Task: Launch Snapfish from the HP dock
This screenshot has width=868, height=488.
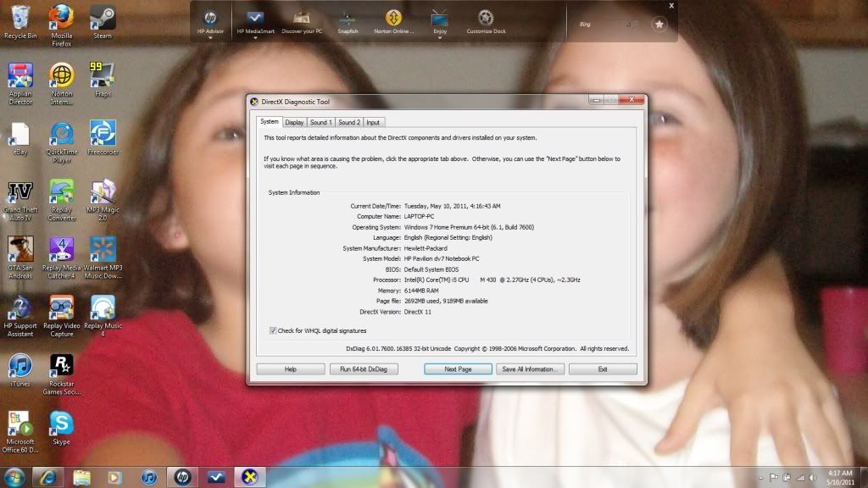Action: [x=348, y=19]
